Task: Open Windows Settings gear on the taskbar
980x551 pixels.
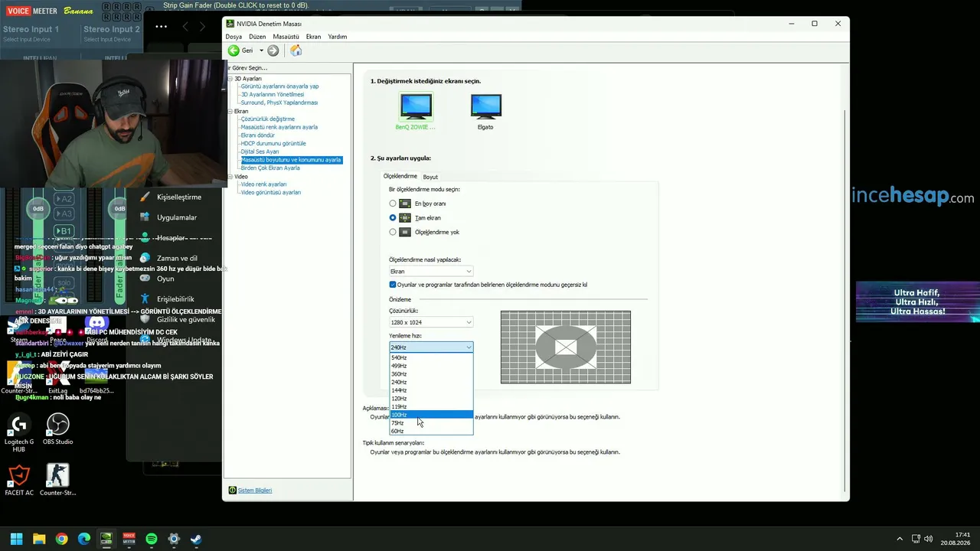Action: tap(174, 539)
